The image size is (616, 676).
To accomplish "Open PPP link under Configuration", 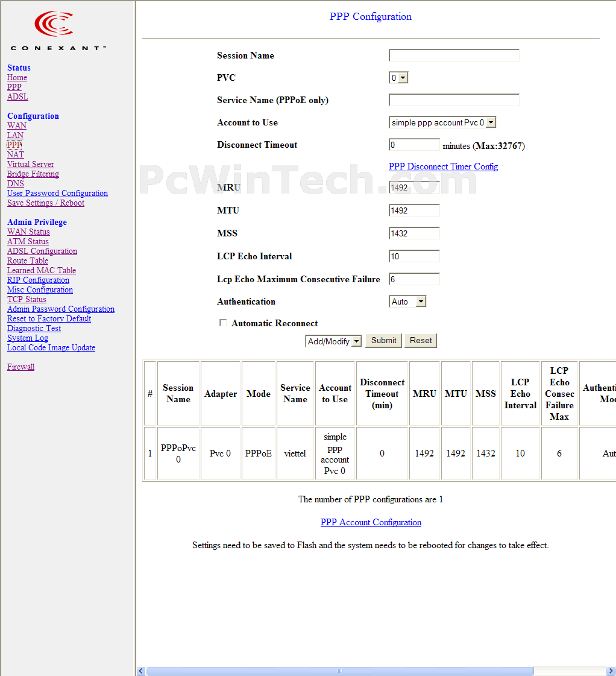I will tap(14, 145).
